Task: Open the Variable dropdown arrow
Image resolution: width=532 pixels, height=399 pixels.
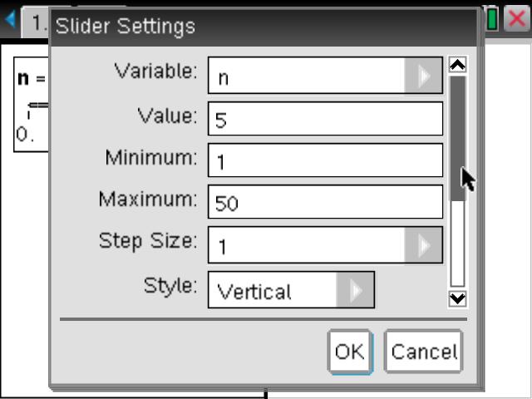Action: (x=424, y=76)
